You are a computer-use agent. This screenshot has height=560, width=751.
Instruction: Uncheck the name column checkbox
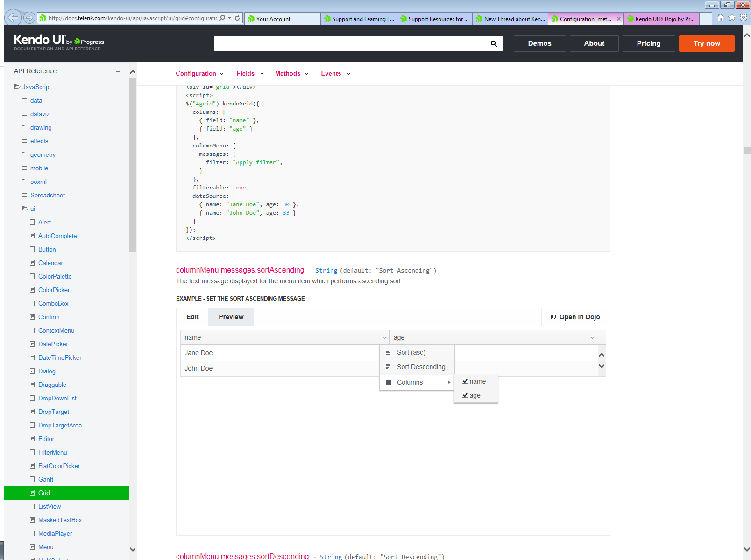(x=465, y=381)
